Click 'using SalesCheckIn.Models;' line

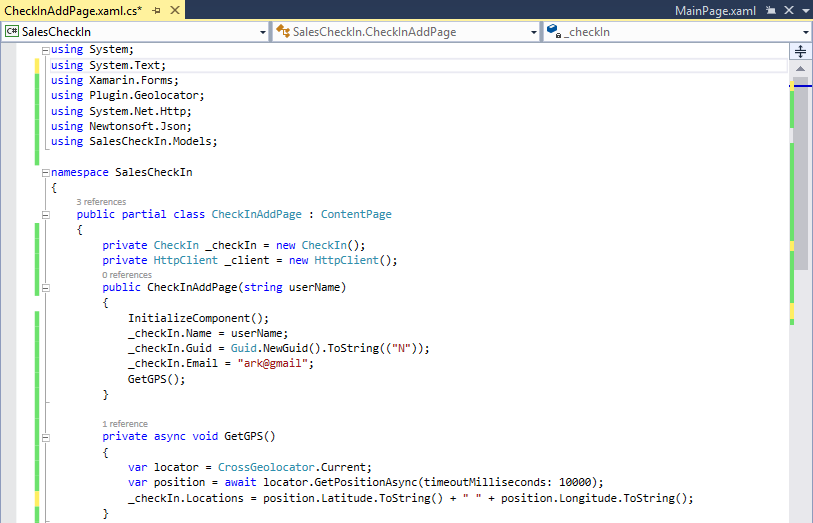[x=134, y=141]
